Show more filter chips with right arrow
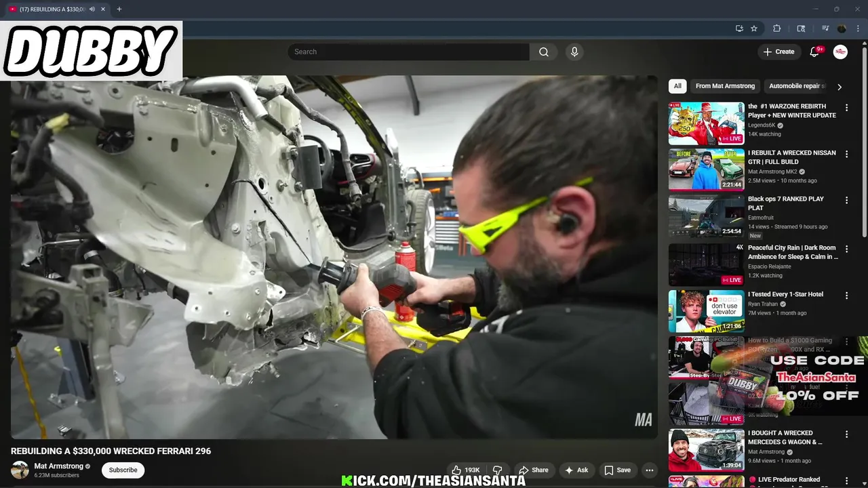Image resolution: width=868 pixels, height=488 pixels. point(840,87)
